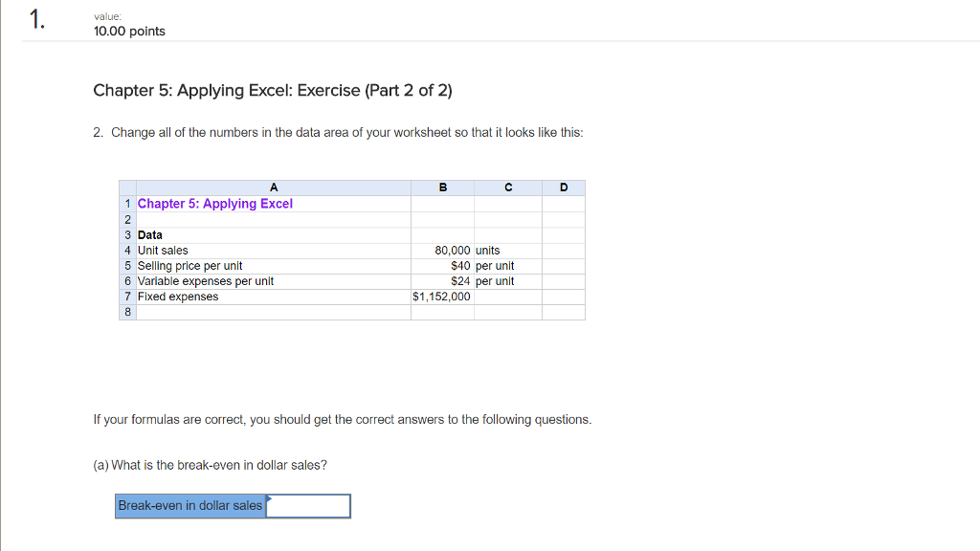Select column header D in the worksheet
This screenshot has width=980, height=551.
coord(565,187)
